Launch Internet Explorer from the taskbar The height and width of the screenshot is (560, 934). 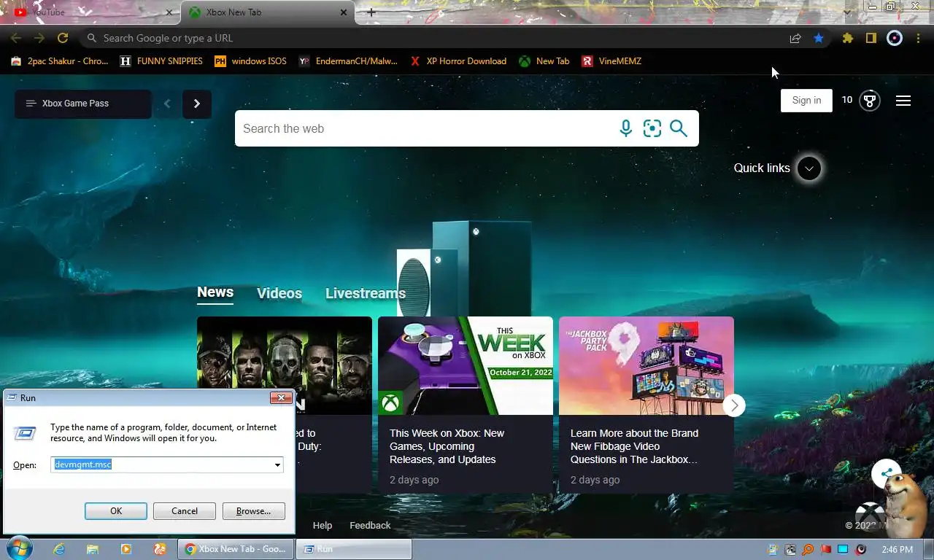pos(59,549)
